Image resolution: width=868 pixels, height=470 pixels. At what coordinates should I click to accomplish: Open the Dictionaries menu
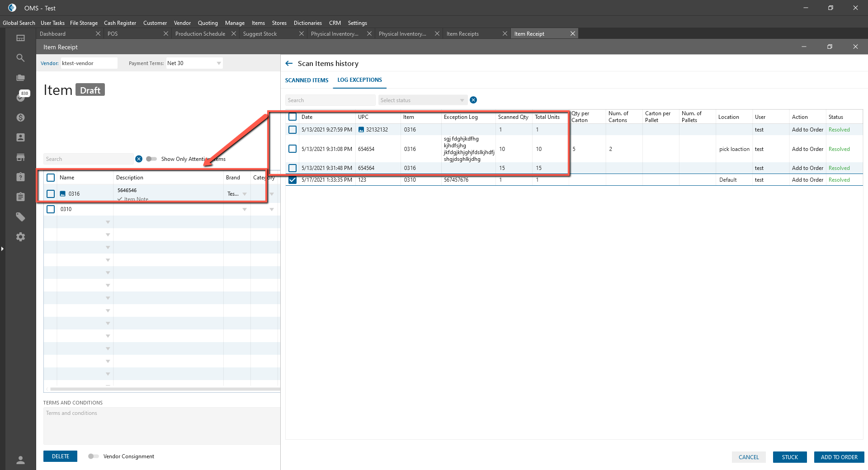point(307,23)
